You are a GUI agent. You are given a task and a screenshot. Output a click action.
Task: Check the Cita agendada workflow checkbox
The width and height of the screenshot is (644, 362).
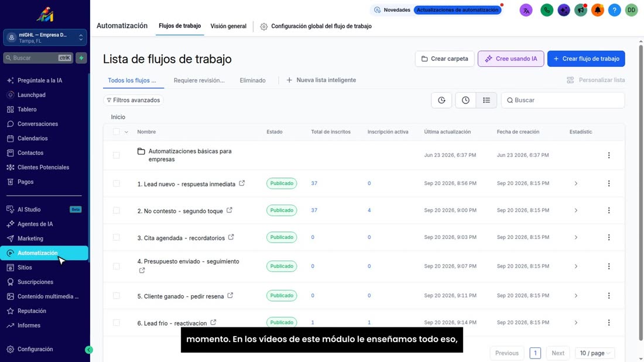117,237
